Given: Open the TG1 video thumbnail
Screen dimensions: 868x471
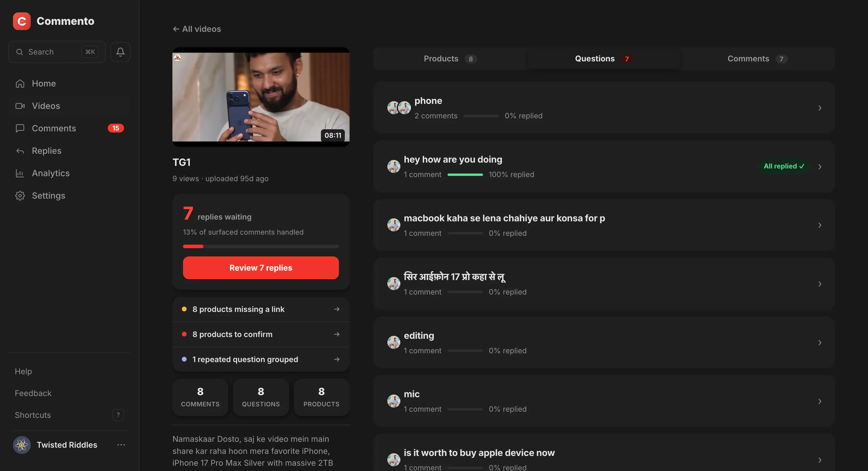Looking at the screenshot, I should coord(261,97).
